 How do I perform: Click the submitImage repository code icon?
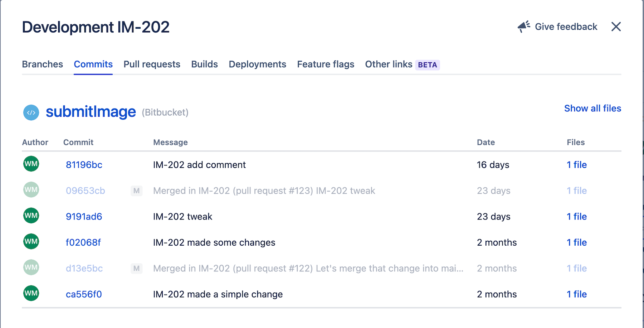(x=31, y=112)
